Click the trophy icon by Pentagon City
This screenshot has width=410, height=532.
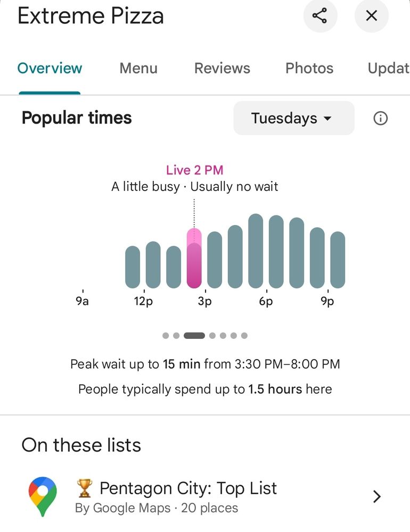pos(84,488)
